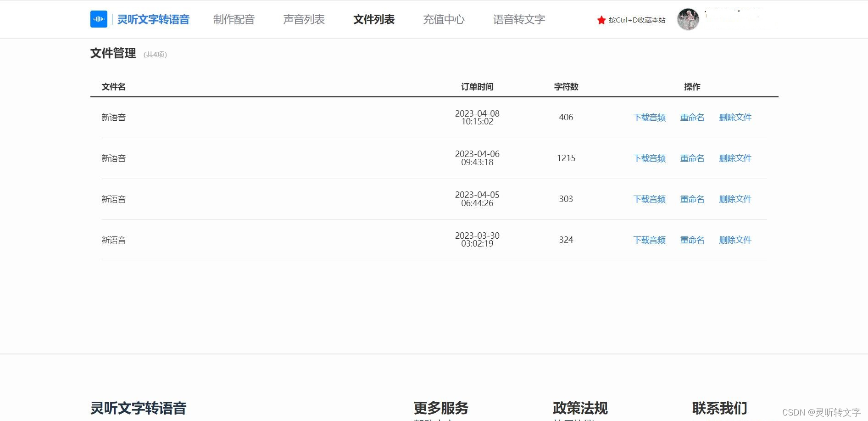Screen dimensions: 868x421
Task: Delete the file with 303 characters
Action: click(735, 199)
